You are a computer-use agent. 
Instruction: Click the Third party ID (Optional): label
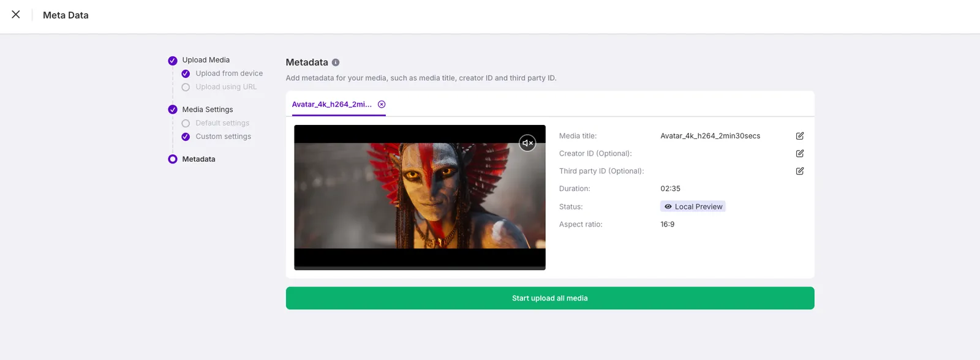(601, 171)
